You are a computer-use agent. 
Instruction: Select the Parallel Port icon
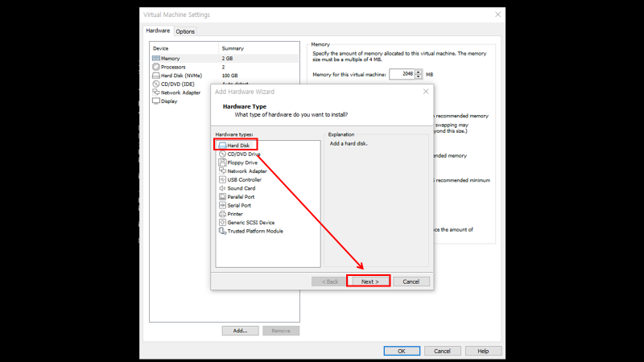pyautogui.click(x=222, y=197)
